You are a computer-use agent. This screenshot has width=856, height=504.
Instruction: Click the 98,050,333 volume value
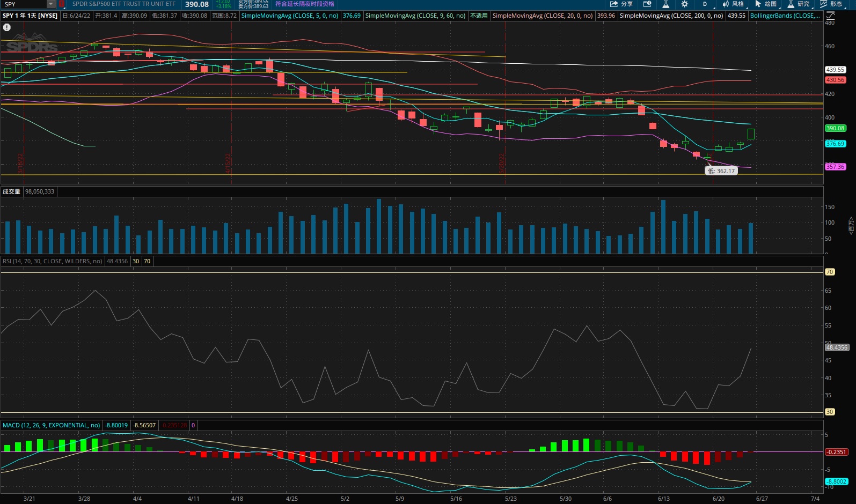tap(40, 191)
